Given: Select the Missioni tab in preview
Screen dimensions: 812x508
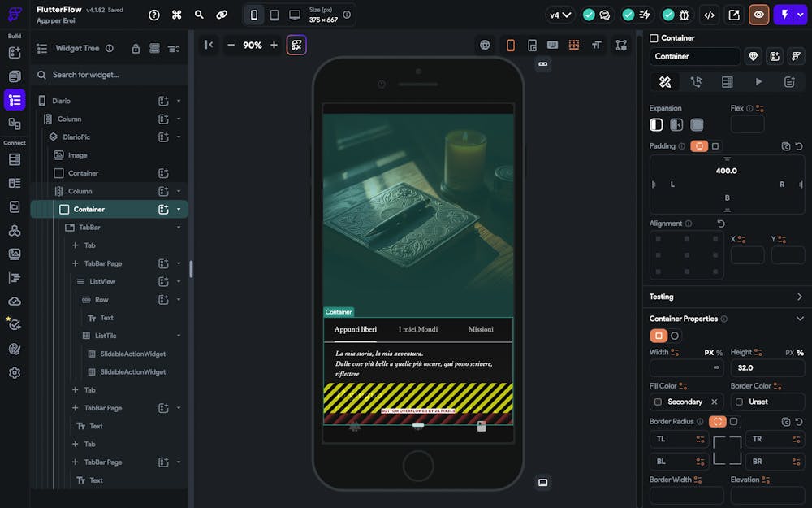Looking at the screenshot, I should (x=481, y=329).
